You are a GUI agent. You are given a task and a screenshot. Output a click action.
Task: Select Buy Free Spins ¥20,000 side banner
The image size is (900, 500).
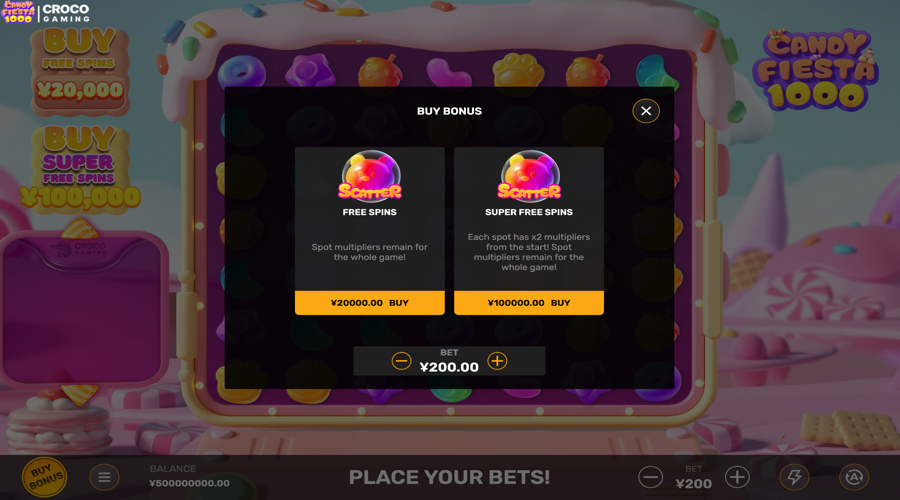click(80, 70)
